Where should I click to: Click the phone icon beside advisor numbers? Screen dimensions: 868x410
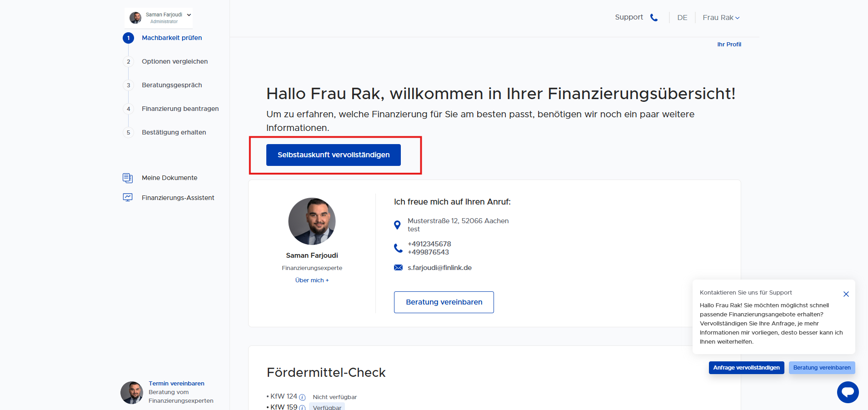coord(398,248)
